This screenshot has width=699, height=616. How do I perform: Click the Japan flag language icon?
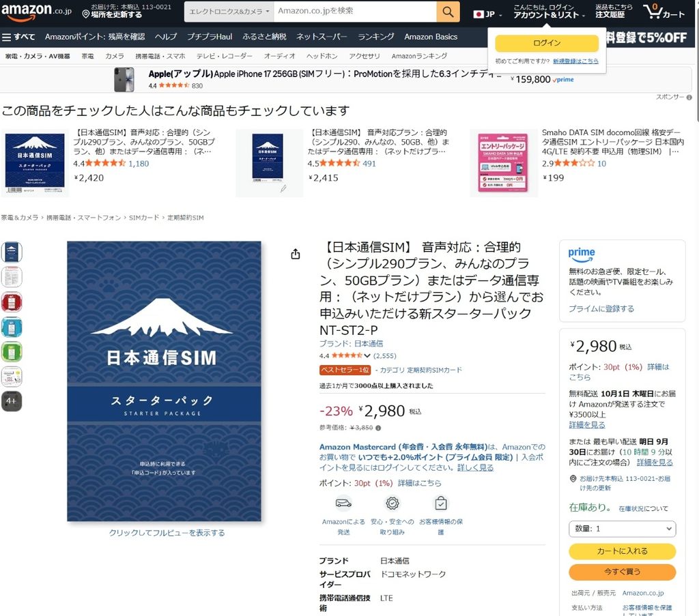[x=479, y=14]
